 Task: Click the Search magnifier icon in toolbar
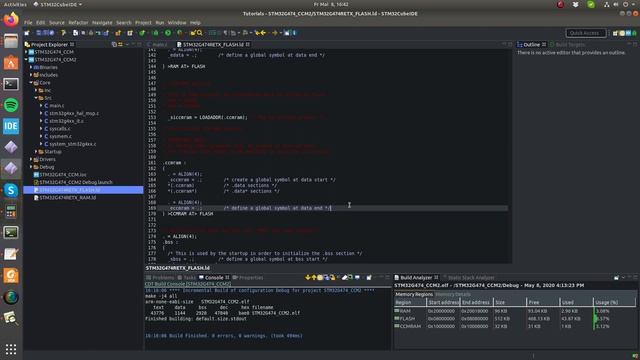click(x=200, y=33)
